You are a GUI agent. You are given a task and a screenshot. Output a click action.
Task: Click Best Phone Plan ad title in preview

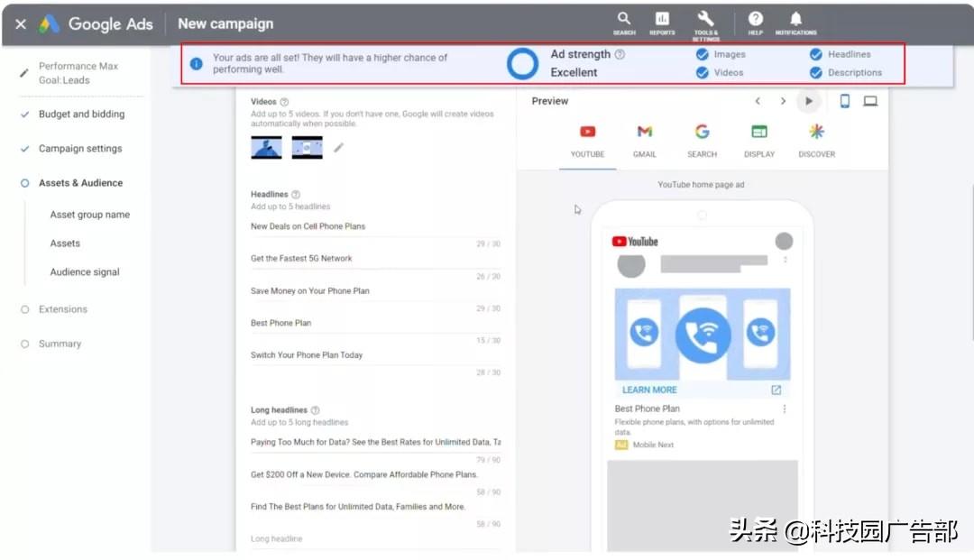tap(648, 409)
